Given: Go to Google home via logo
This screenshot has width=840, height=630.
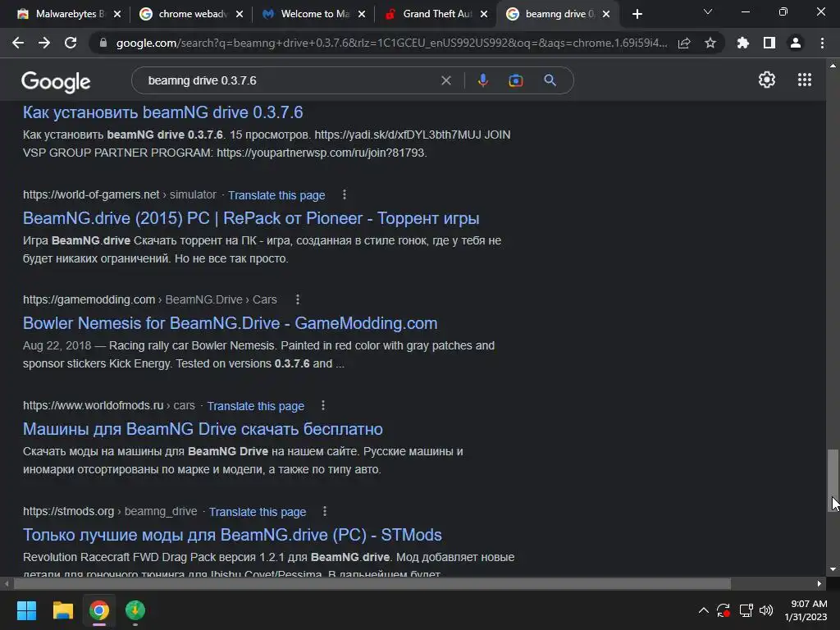Looking at the screenshot, I should point(56,82).
